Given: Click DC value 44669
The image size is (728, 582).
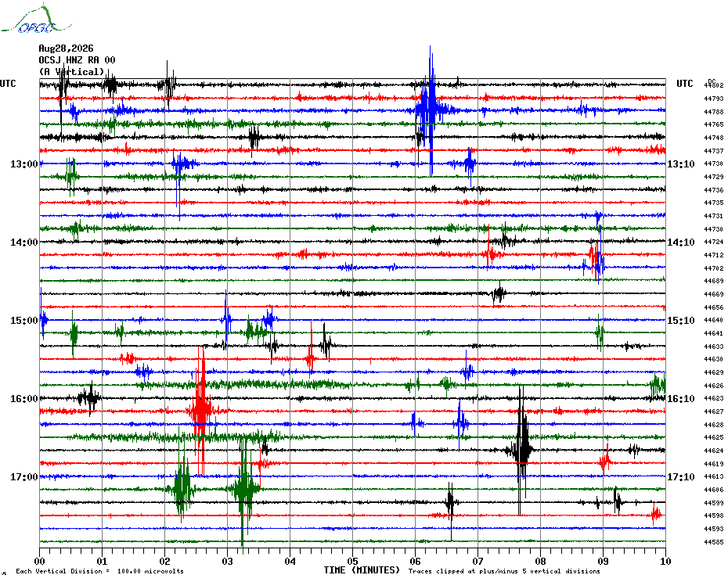Looking at the screenshot, I should [x=714, y=295].
